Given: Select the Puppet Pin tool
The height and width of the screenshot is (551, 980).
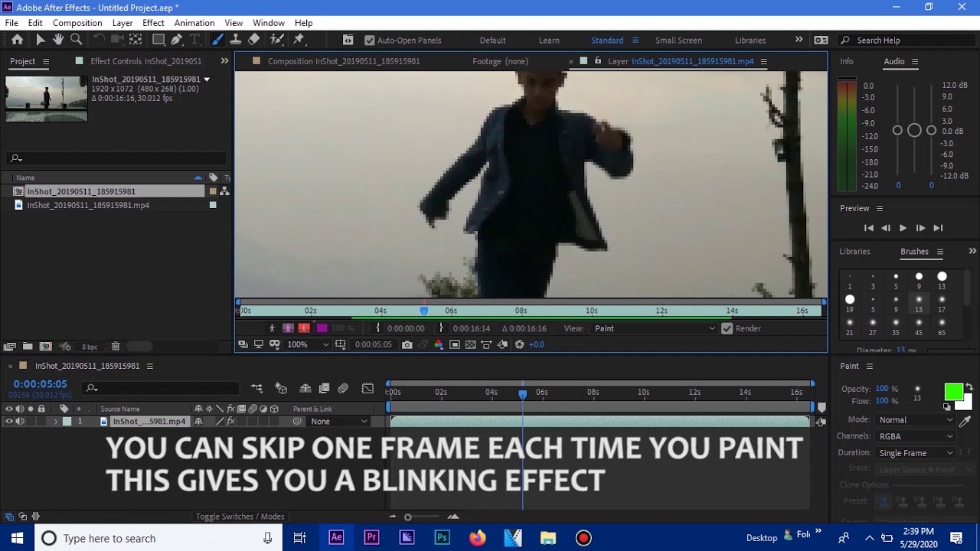Looking at the screenshot, I should [299, 40].
